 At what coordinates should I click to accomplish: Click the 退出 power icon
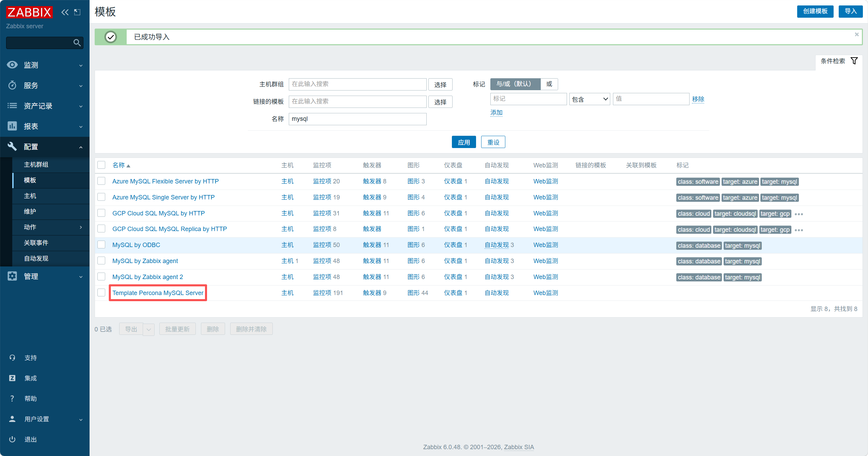(12, 439)
